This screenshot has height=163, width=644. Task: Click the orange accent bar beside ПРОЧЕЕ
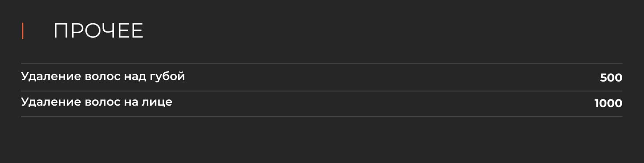23,31
